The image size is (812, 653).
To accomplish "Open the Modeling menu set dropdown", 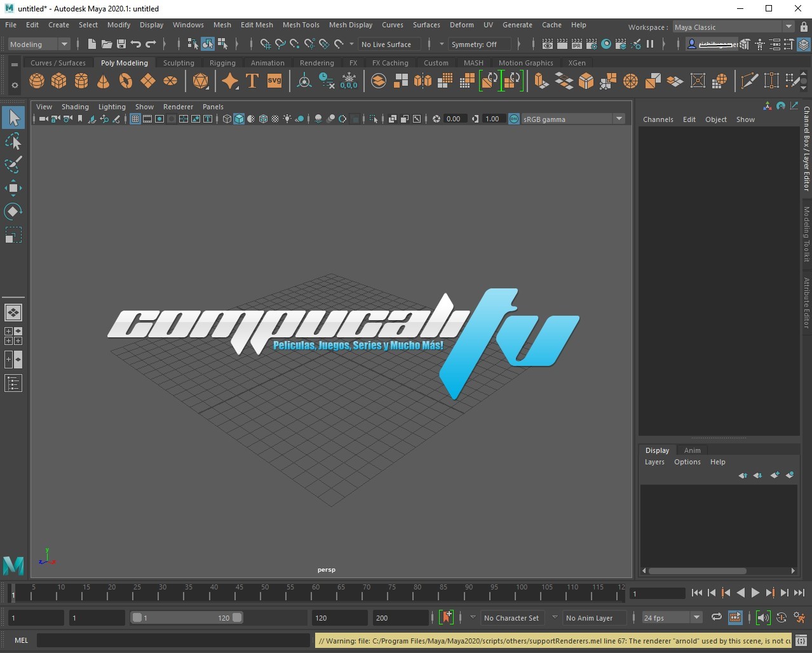I will click(39, 44).
